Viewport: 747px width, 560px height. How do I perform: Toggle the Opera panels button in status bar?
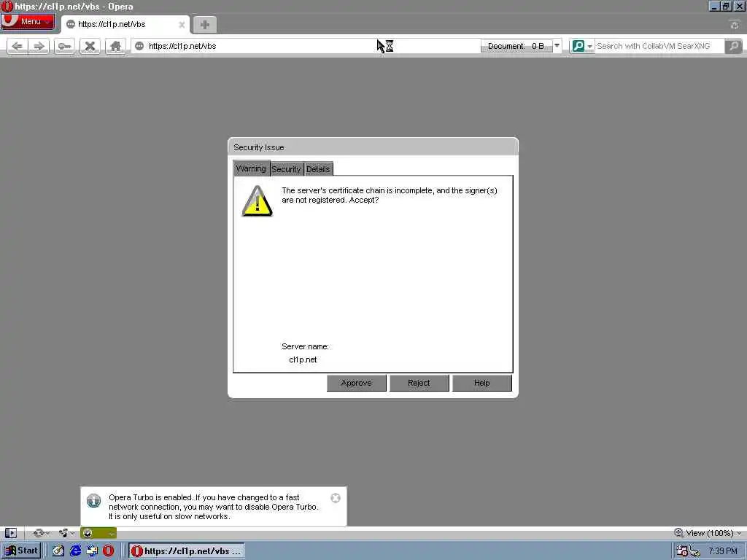coord(10,533)
